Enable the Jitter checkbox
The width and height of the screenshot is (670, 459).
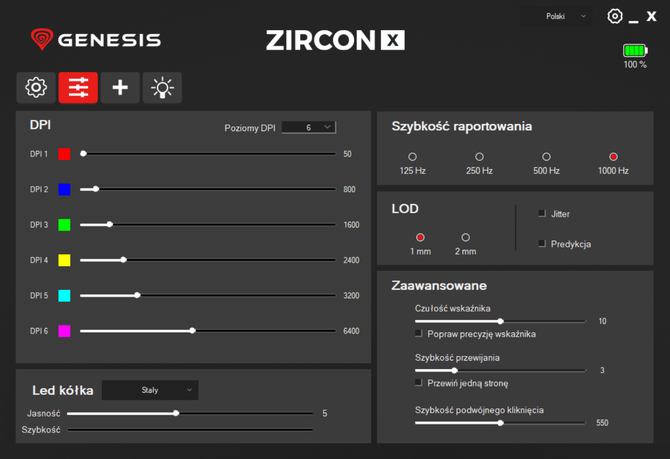(542, 213)
